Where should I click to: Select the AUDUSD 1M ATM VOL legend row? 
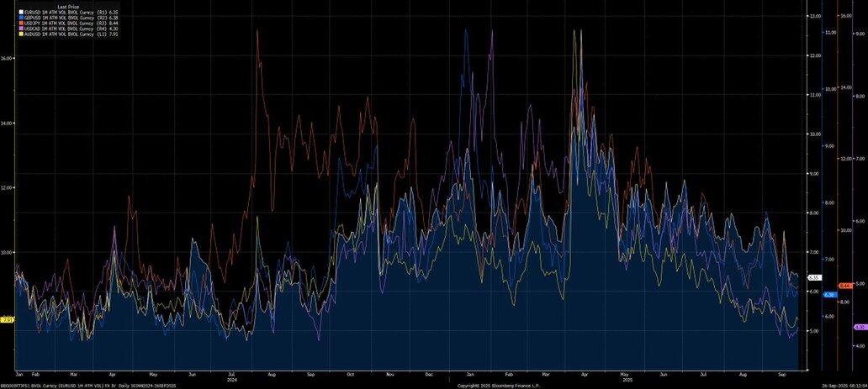[x=68, y=34]
